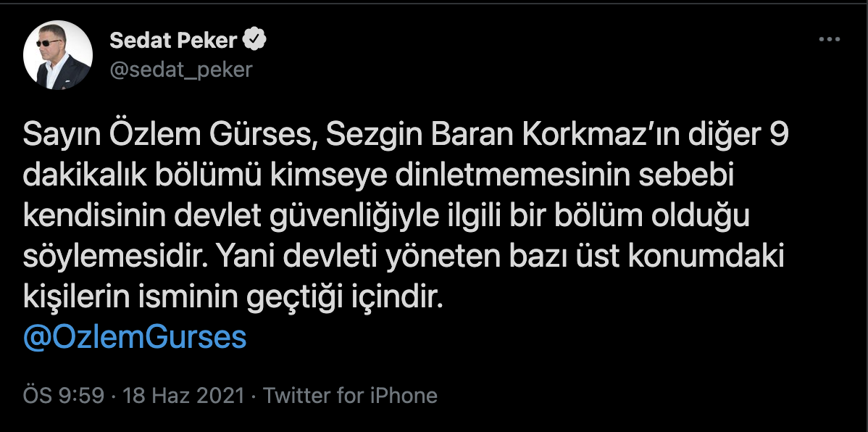Open the @OzlemGurses mention link
The image size is (868, 432).
pos(135,338)
